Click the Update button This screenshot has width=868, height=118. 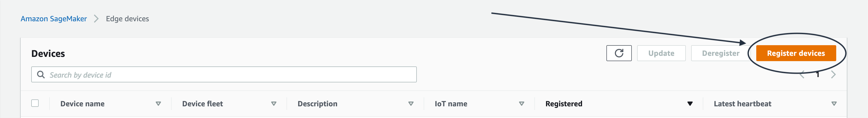click(x=661, y=53)
